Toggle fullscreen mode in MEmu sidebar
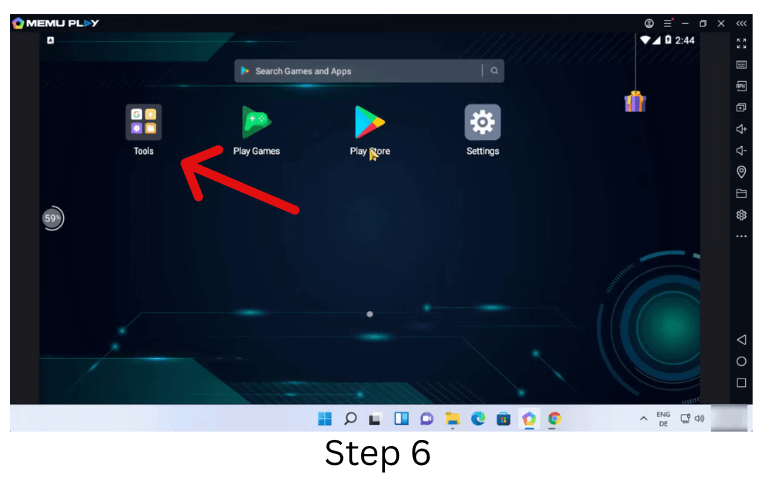 (742, 44)
